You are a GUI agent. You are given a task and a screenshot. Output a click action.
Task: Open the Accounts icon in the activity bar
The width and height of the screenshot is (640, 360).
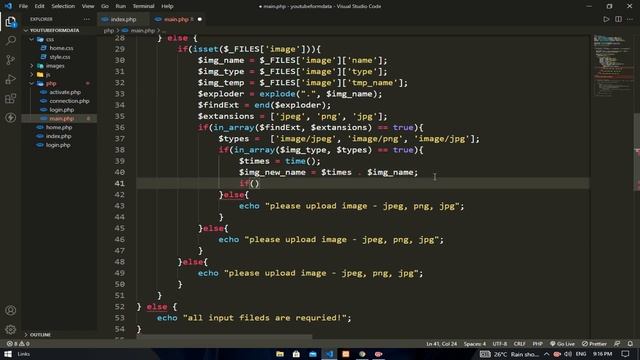tap(11, 310)
